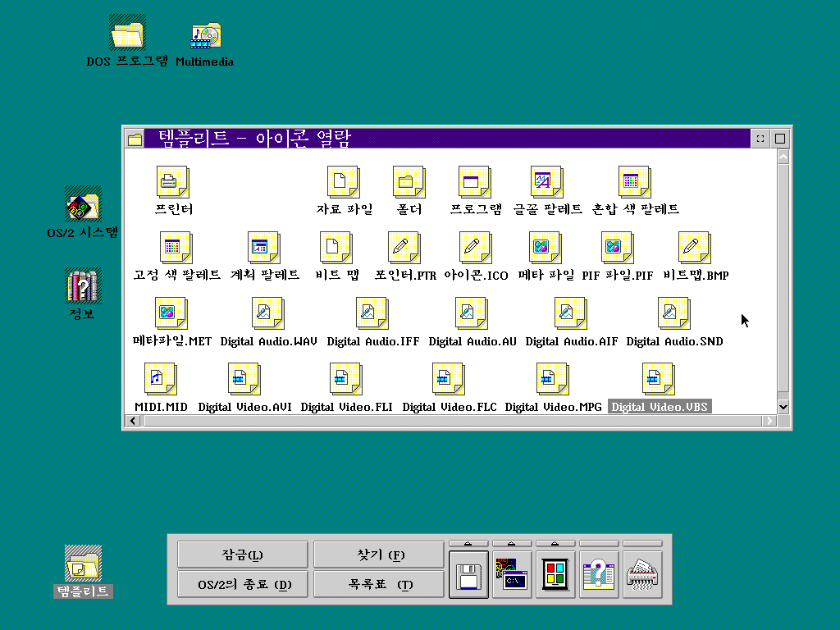Select the Digital Audio.AU template
This screenshot has height=630, width=840.
point(472,313)
